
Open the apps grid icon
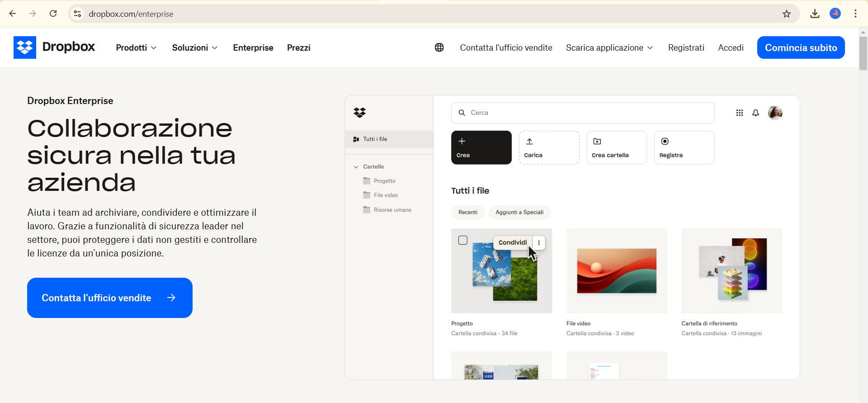[740, 113]
